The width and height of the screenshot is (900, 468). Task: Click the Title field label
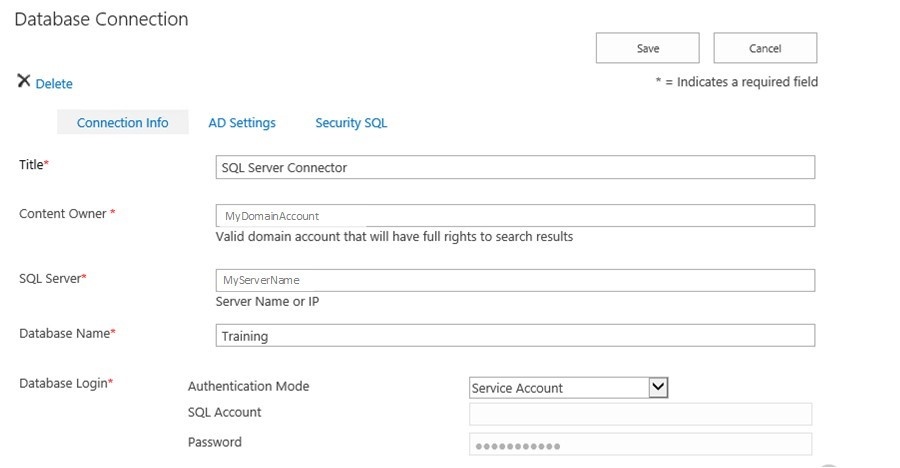pyautogui.click(x=32, y=165)
